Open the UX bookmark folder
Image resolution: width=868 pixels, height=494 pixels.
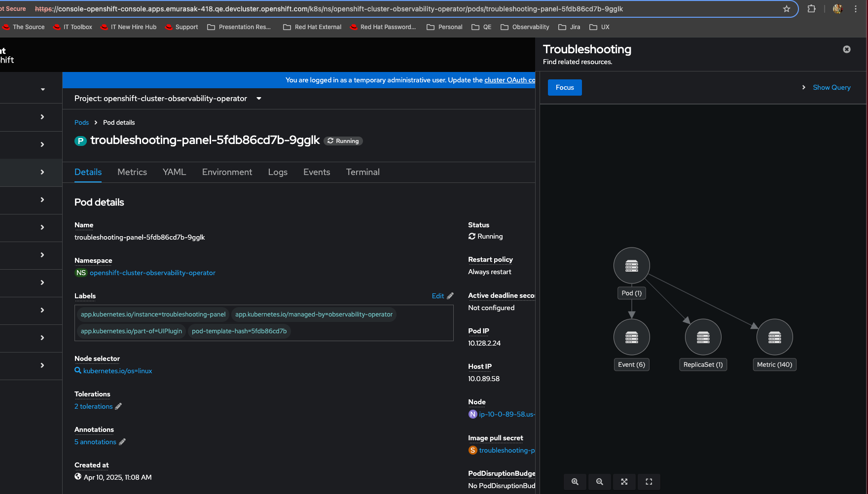[599, 27]
